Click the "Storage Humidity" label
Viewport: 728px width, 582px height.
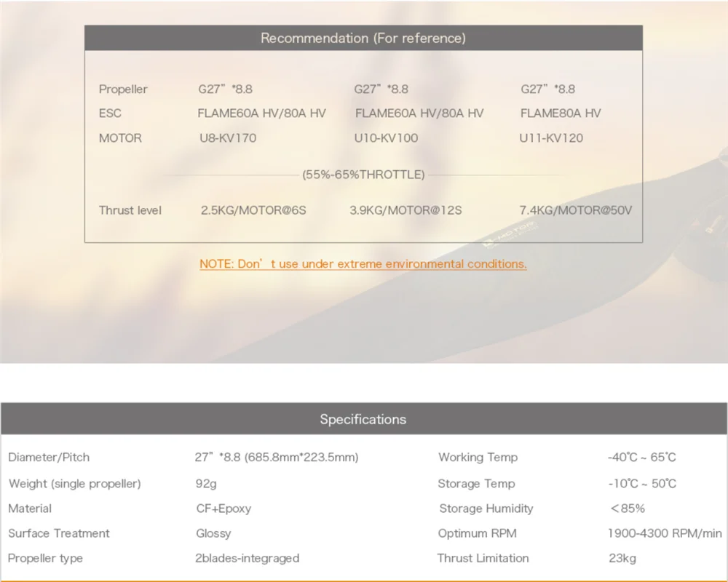pyautogui.click(x=486, y=509)
